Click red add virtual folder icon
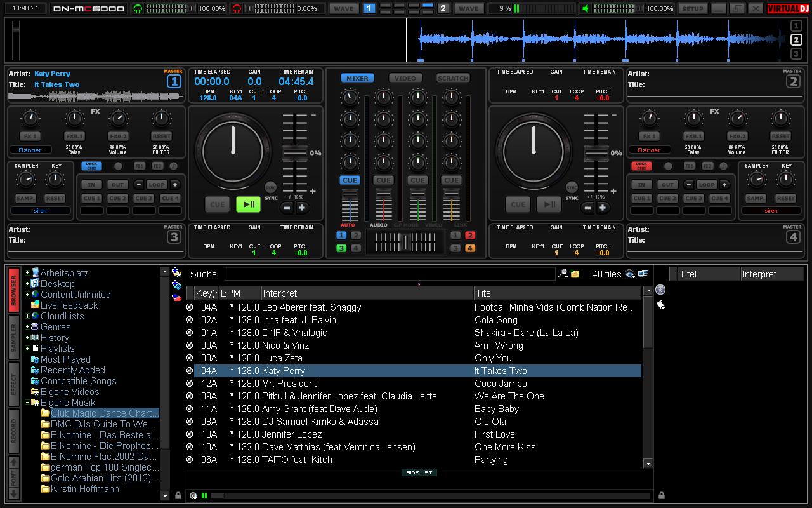Image resolution: width=812 pixels, height=508 pixels. point(176,296)
